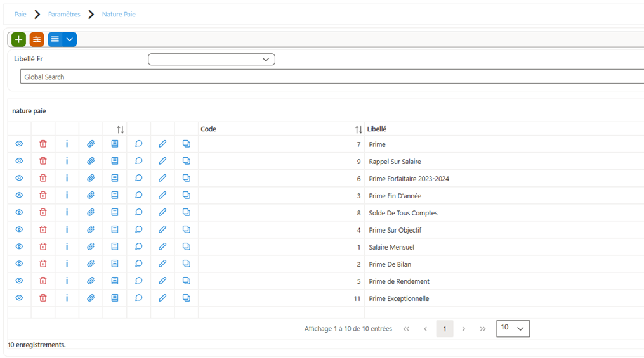The image size is (644, 358).
Task: View the Prime row with eye icon
Action: point(19,144)
